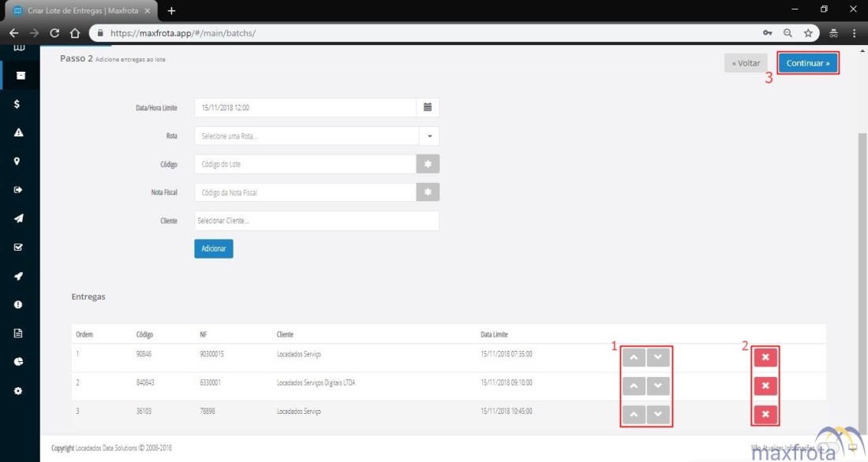
Task: Click the paper plane sidebar icon
Action: tap(18, 218)
